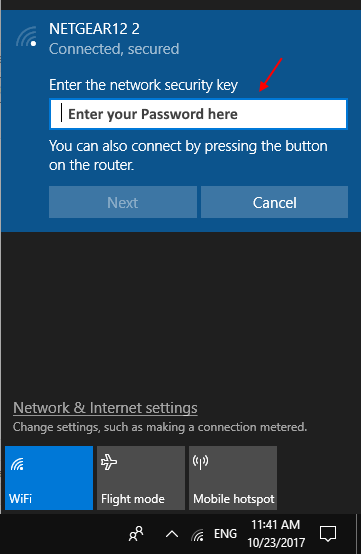
Task: Open the ENG input language menu
Action: (x=225, y=534)
